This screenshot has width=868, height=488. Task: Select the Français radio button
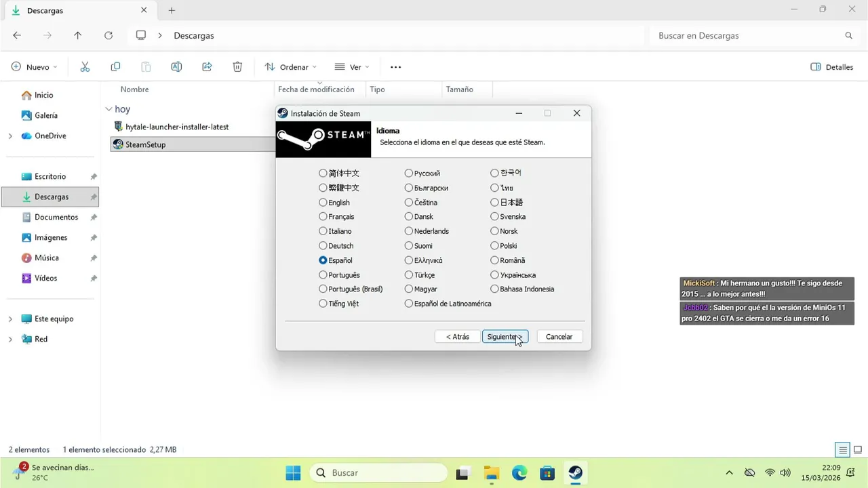click(323, 217)
